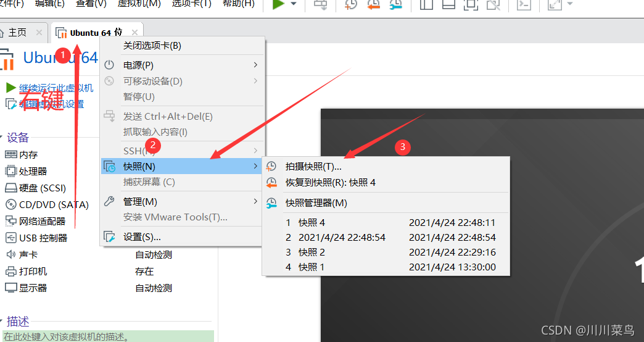This screenshot has width=644, height=342.
Task: Click the 网络适配器 network adapter icon
Action: coord(10,221)
